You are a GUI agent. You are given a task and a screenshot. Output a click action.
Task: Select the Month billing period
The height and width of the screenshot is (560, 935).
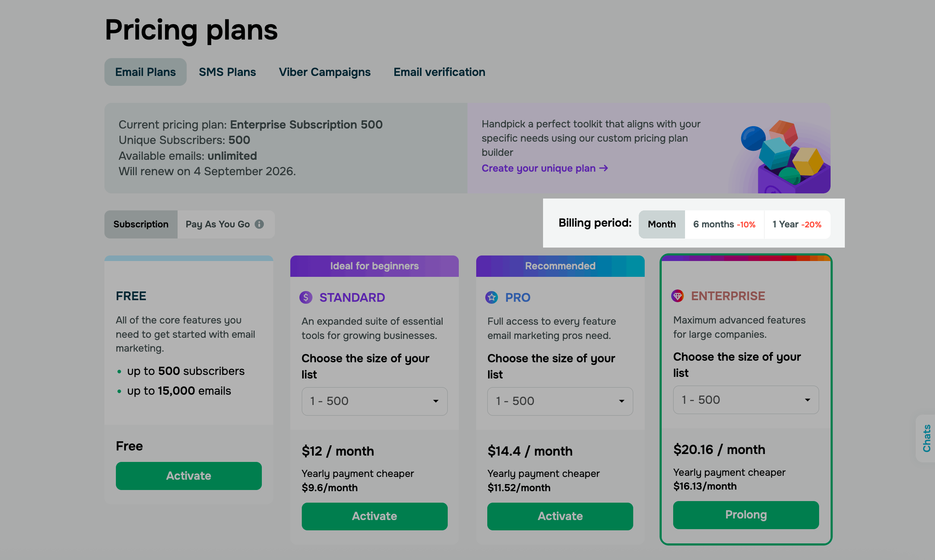pos(662,224)
